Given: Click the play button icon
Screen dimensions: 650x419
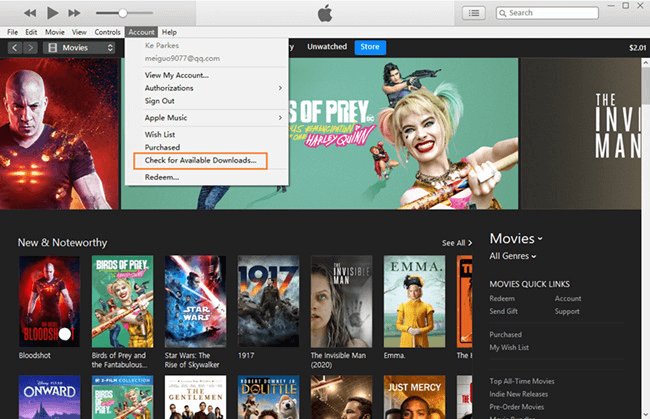Looking at the screenshot, I should (x=52, y=13).
